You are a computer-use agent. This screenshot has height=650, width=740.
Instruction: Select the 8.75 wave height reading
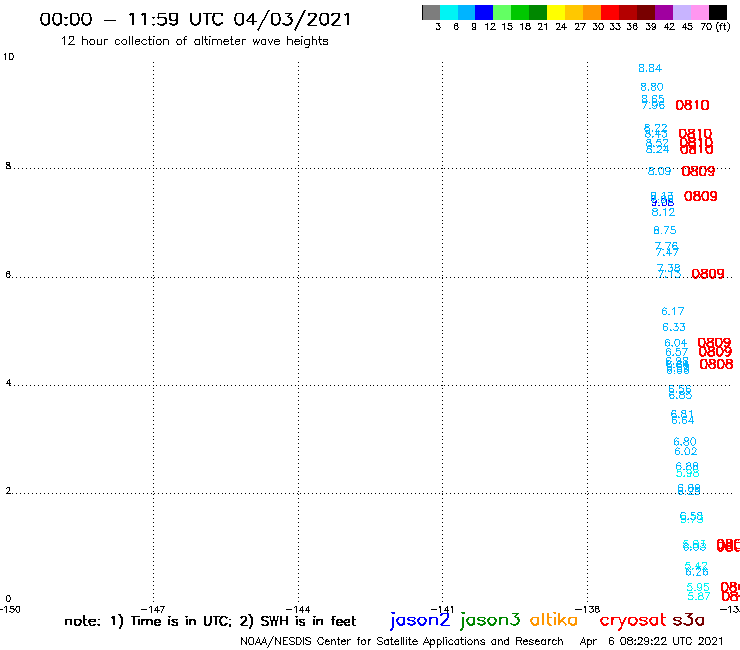pyautogui.click(x=664, y=230)
